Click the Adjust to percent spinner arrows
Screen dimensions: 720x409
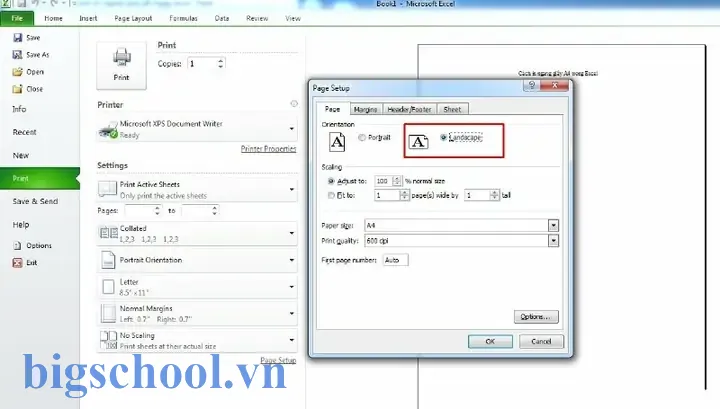397,181
